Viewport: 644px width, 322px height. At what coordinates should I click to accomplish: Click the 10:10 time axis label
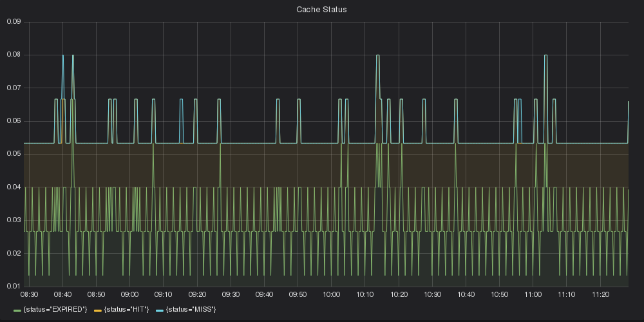click(x=365, y=294)
